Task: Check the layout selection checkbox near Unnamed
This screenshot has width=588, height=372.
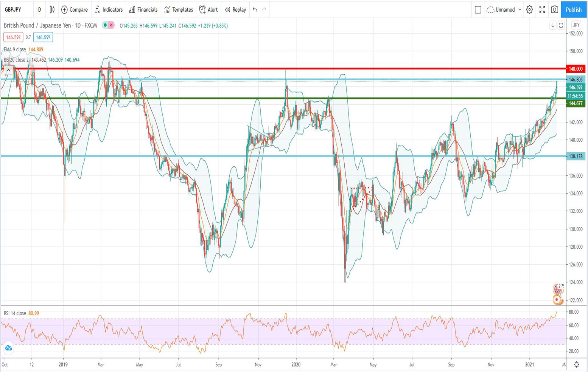Action: tap(478, 10)
